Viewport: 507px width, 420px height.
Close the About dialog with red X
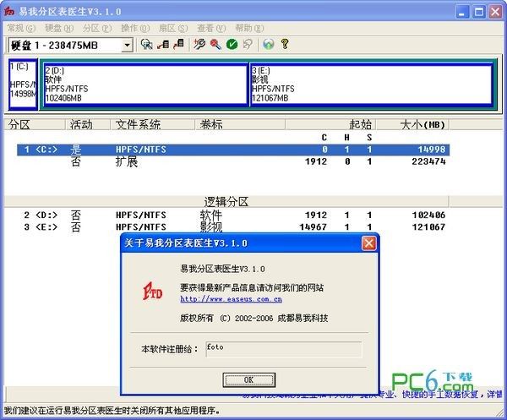click(369, 243)
